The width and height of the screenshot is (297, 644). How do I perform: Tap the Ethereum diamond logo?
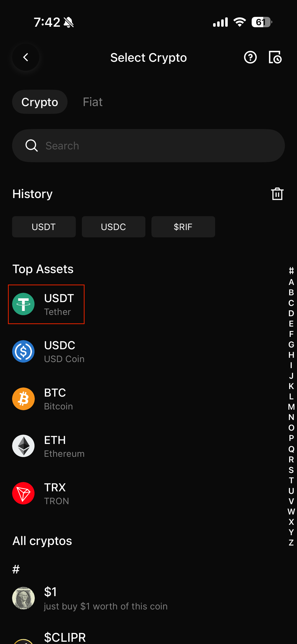click(23, 446)
